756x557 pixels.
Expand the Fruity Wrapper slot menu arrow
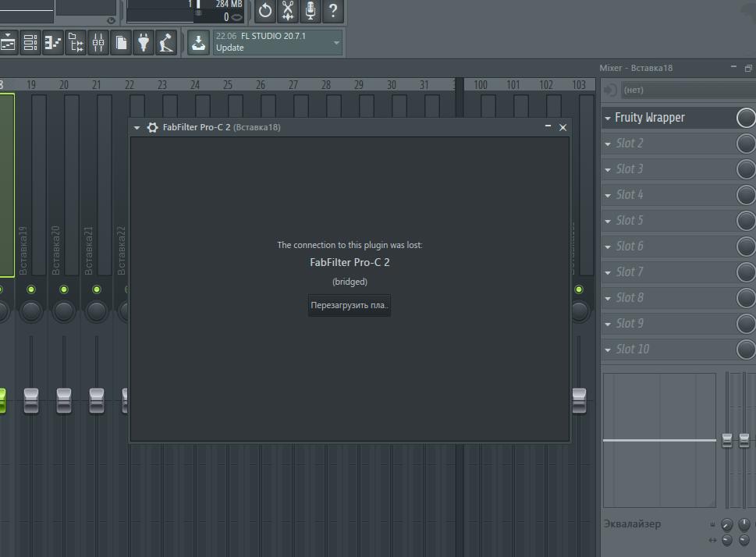pyautogui.click(x=608, y=118)
